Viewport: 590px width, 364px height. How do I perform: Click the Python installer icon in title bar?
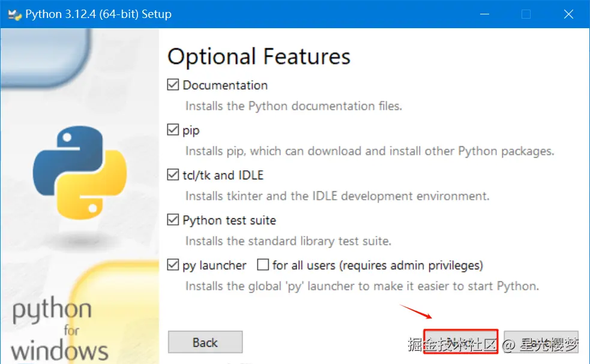(x=14, y=14)
